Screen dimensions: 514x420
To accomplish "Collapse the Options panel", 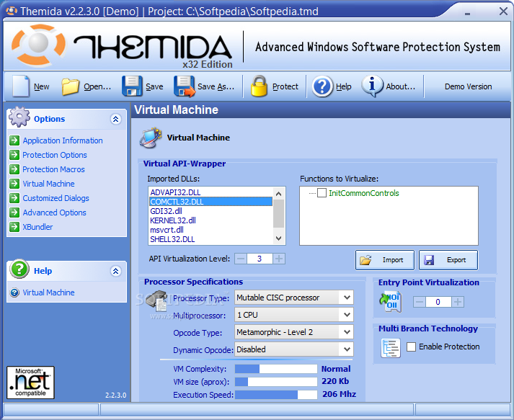I will point(116,119).
